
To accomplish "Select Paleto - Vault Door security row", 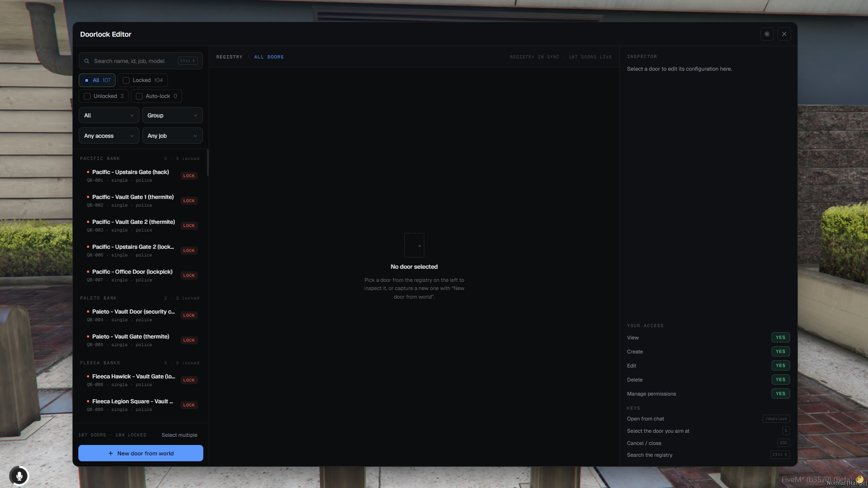I will [140, 315].
